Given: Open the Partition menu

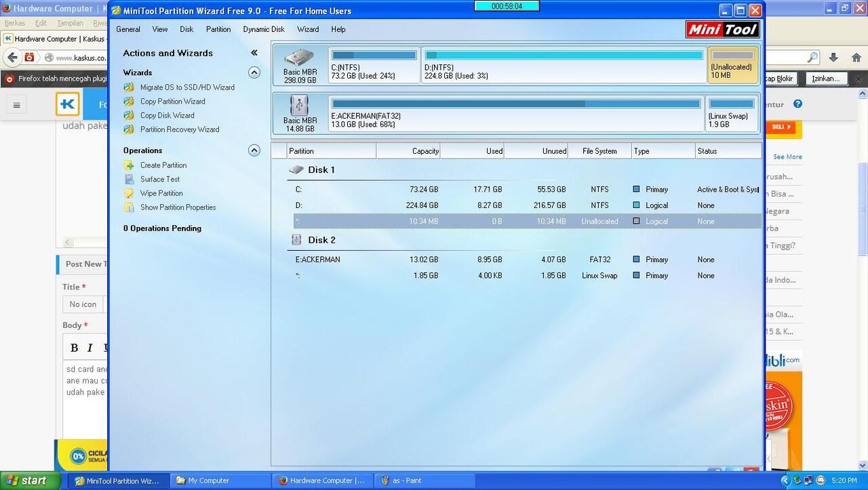Looking at the screenshot, I should pos(218,29).
